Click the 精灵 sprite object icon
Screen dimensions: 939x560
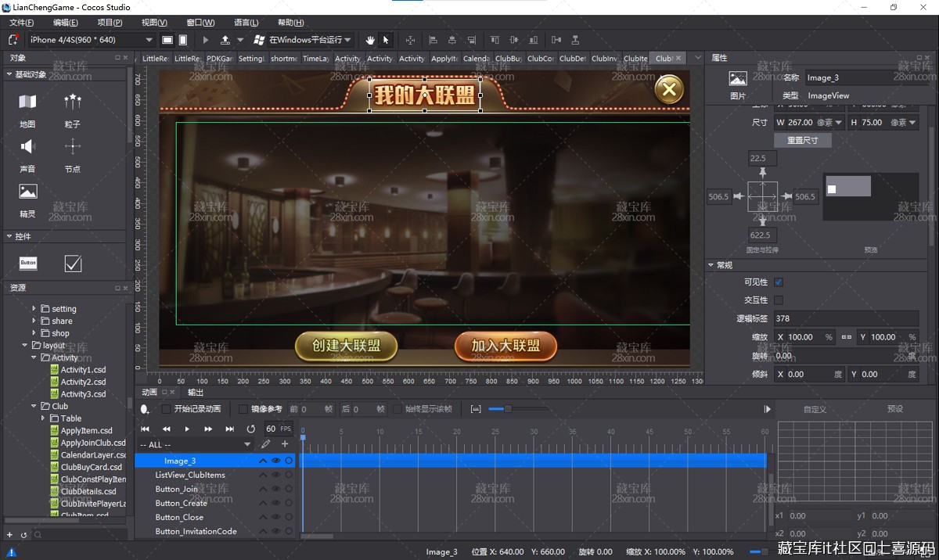[27, 192]
